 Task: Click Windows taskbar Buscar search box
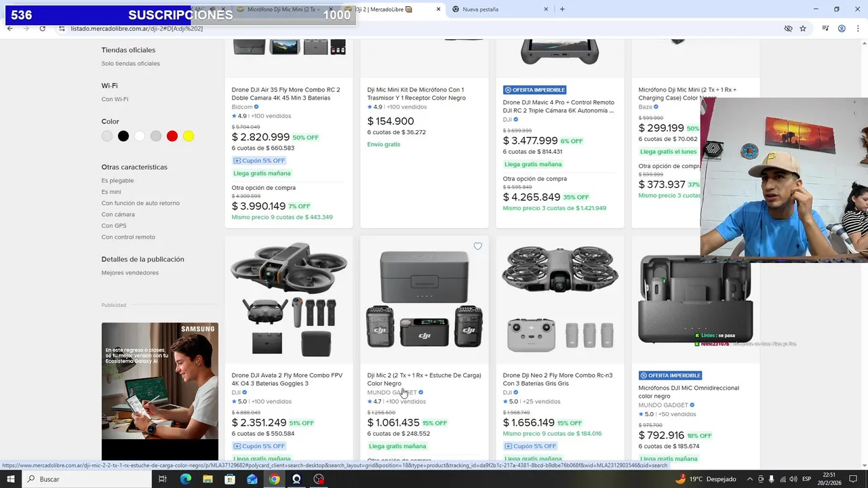pyautogui.click(x=88, y=479)
